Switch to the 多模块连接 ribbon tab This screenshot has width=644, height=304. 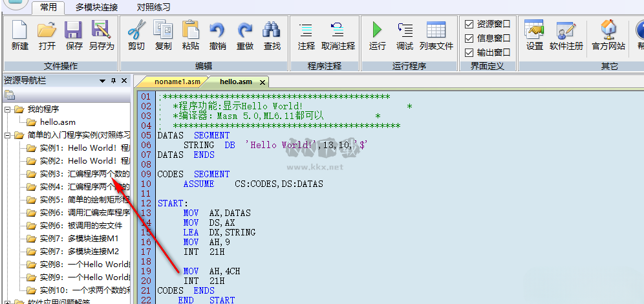click(x=96, y=8)
